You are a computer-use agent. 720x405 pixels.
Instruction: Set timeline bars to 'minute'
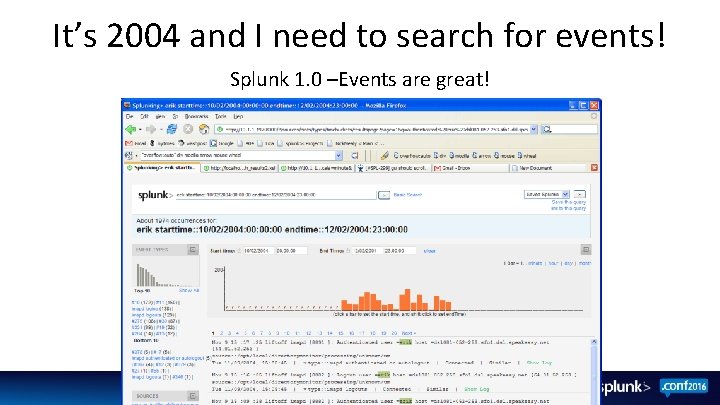point(535,264)
